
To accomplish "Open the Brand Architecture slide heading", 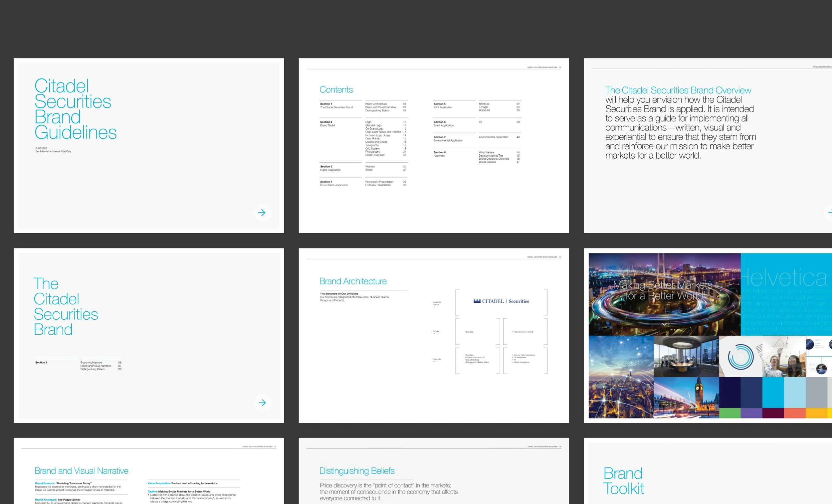I will point(353,281).
